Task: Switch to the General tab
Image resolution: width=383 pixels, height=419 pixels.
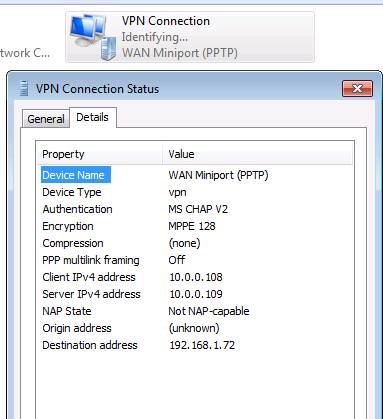Action: coord(46,119)
